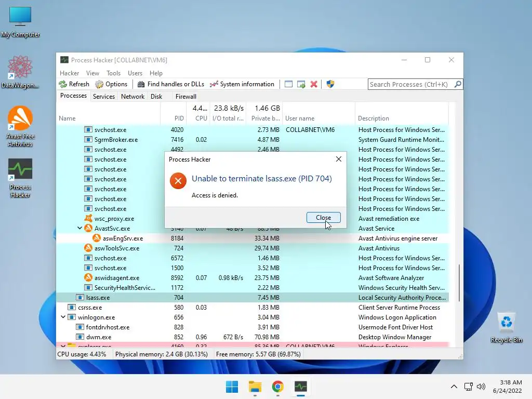Select the Processes tab

pyautogui.click(x=73, y=96)
